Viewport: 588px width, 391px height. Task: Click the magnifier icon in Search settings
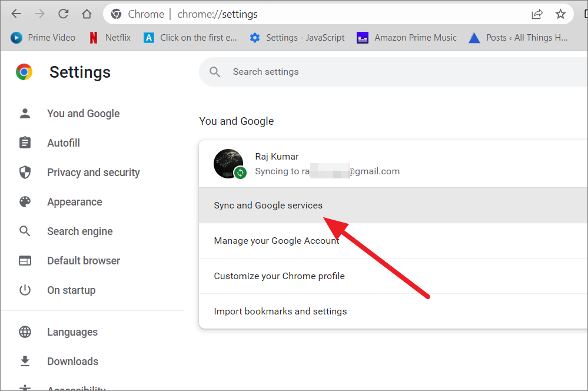[x=215, y=72]
